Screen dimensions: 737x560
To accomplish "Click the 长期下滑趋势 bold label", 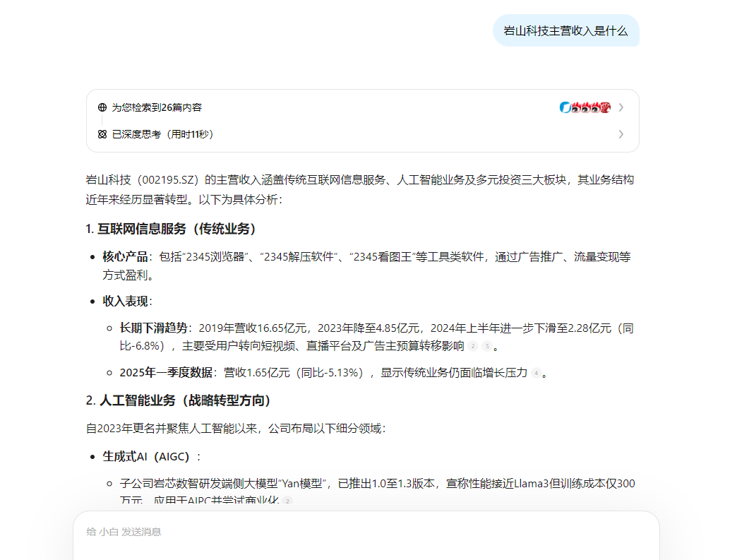I will pos(154,328).
